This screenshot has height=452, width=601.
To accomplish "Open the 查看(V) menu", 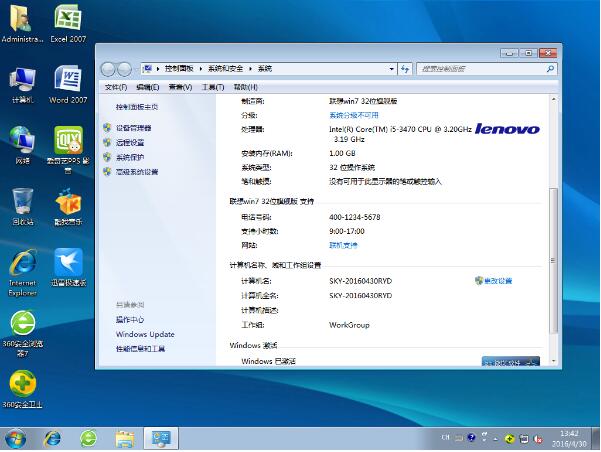I will pyautogui.click(x=180, y=87).
